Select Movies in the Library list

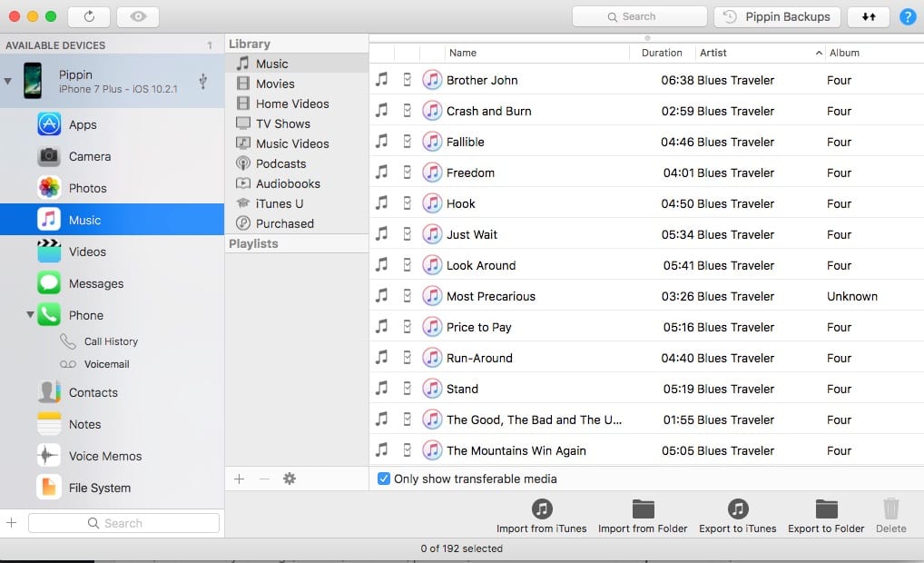pyautogui.click(x=297, y=84)
